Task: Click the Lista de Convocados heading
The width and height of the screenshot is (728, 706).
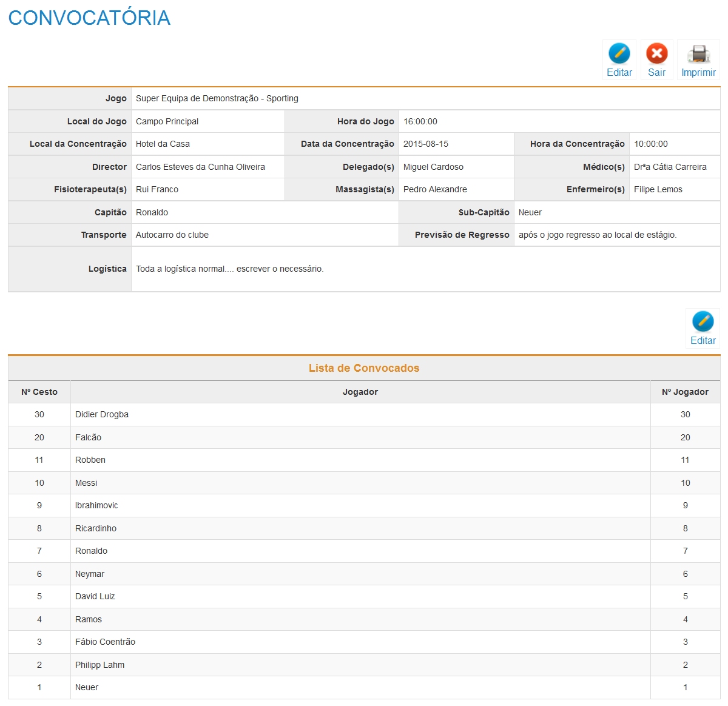Action: [x=364, y=368]
